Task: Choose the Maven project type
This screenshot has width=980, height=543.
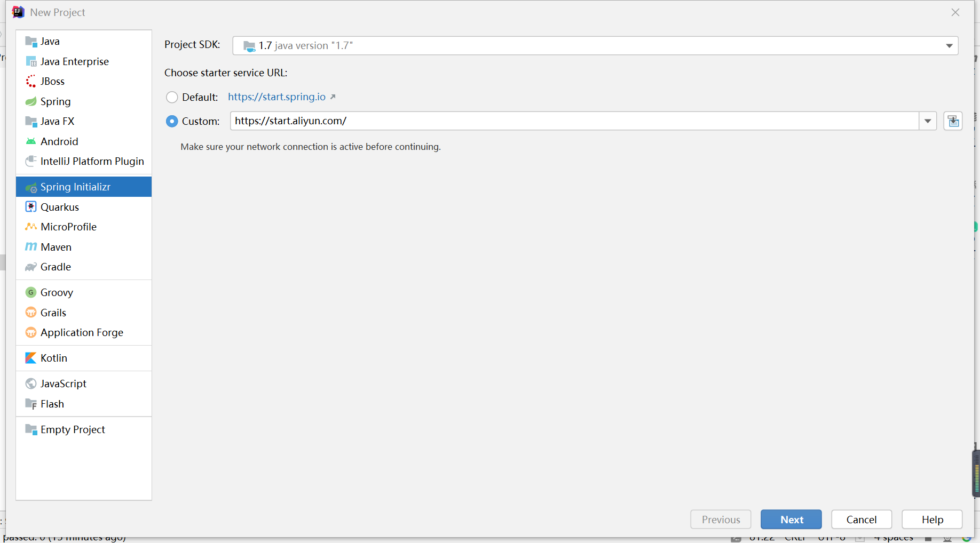Action: pyautogui.click(x=56, y=247)
